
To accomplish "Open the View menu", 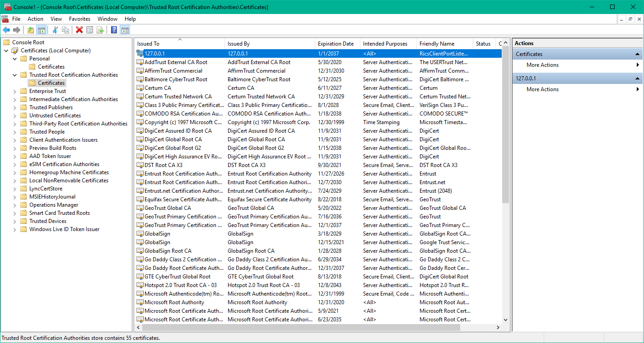I will pyautogui.click(x=56, y=19).
